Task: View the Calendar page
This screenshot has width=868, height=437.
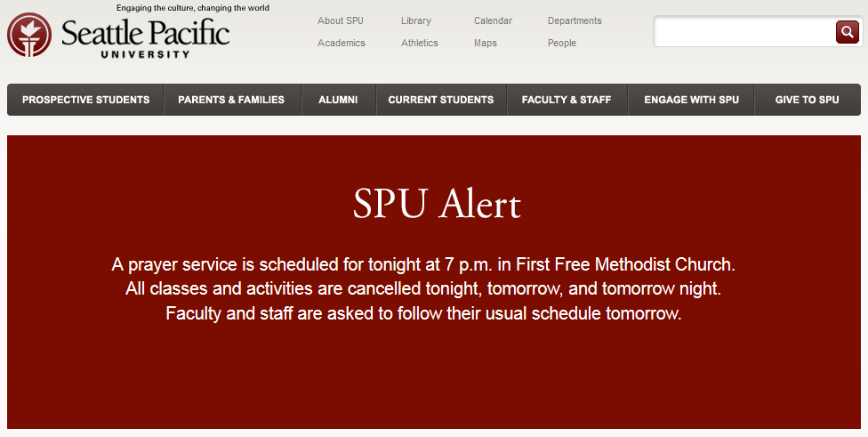Action: point(493,20)
